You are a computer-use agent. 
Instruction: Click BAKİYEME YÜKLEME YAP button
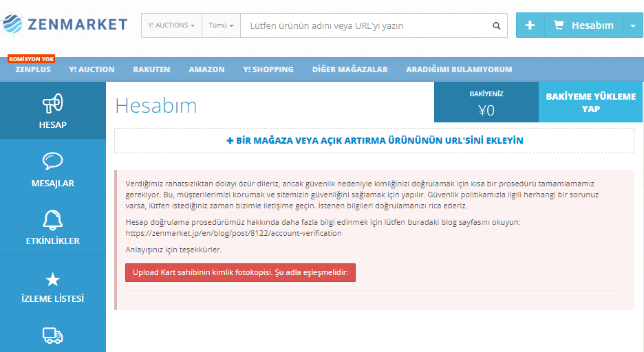590,102
